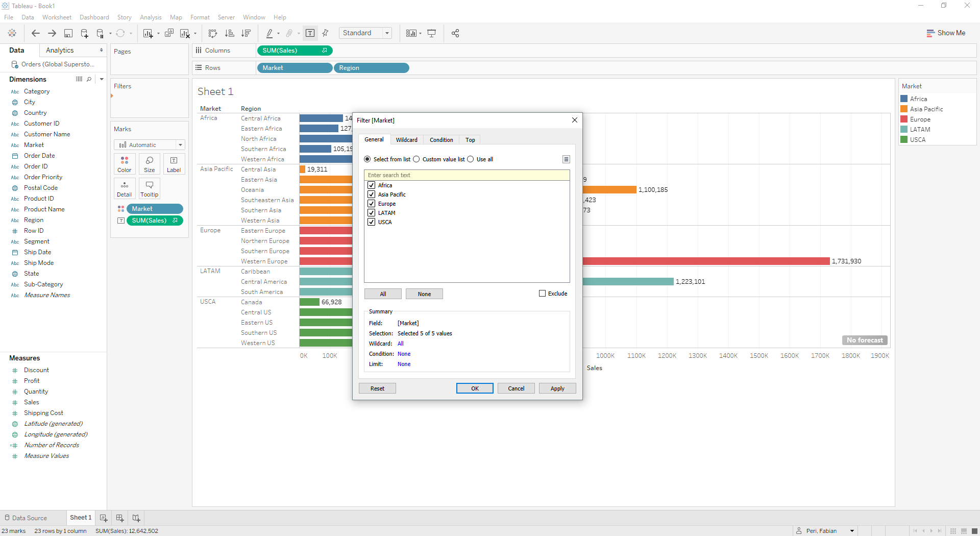Uncheck Africa in the filter list
The height and width of the screenshot is (536, 980).
pyautogui.click(x=372, y=185)
